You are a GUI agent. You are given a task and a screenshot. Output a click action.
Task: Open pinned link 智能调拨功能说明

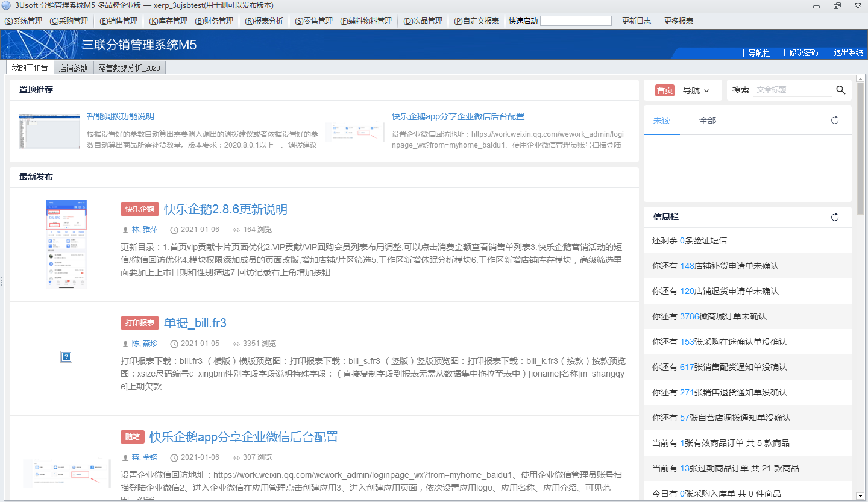(121, 116)
